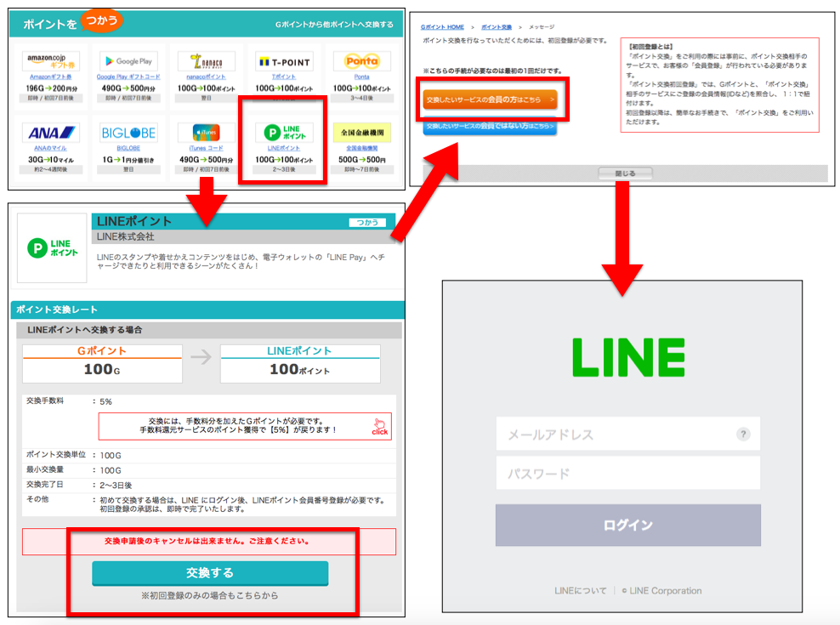Image resolution: width=840 pixels, height=625 pixels.
Task: Click the large LINE ポイント logo thumbnail
Action: click(52, 247)
